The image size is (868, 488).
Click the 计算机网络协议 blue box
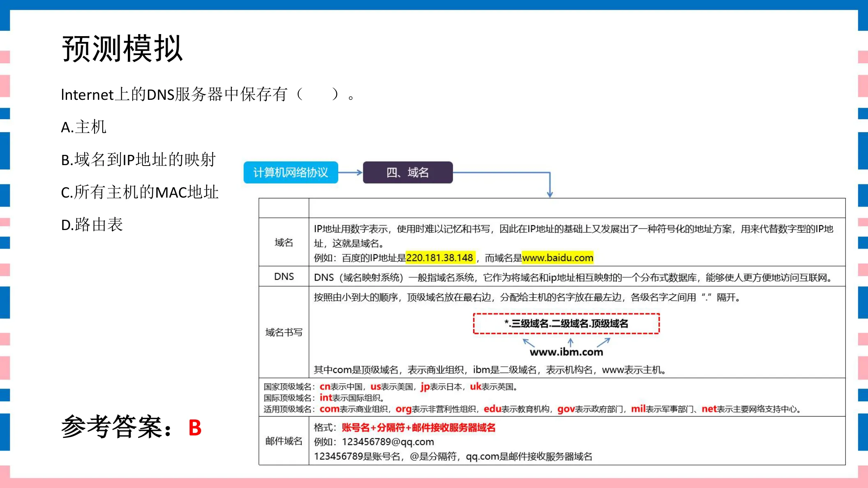coord(291,173)
